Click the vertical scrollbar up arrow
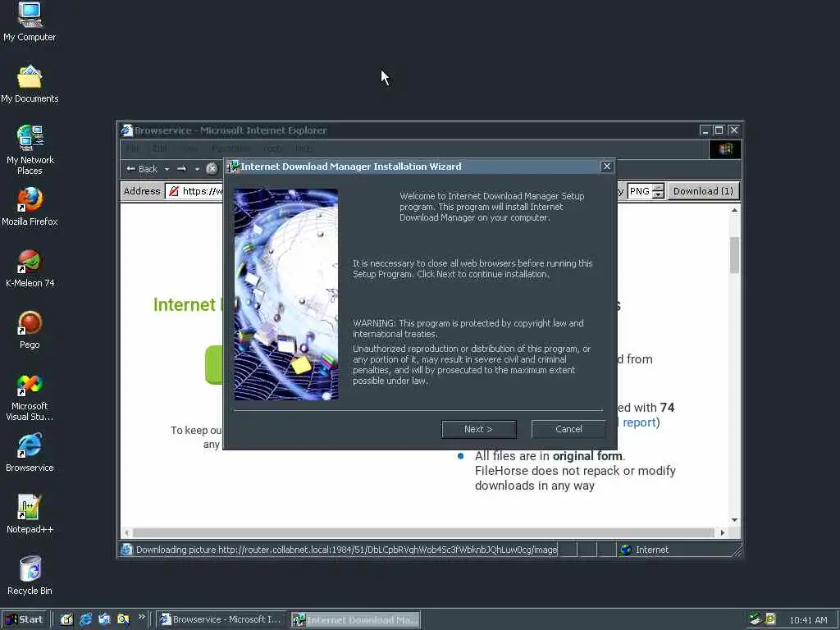The width and height of the screenshot is (840, 630). pyautogui.click(x=734, y=210)
